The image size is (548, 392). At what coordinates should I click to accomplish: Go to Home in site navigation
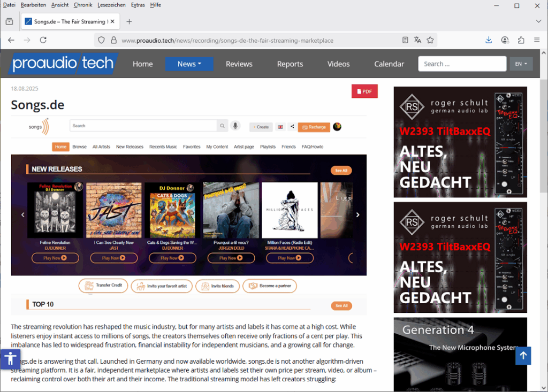[142, 64]
